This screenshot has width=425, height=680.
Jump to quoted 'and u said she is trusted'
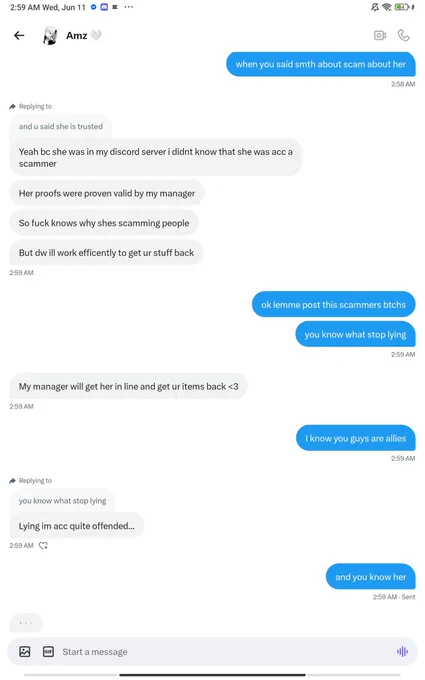pos(61,126)
